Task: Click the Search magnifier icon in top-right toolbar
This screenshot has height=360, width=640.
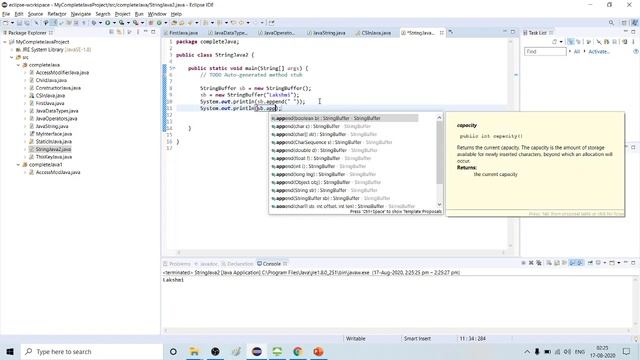Action: coord(611,23)
